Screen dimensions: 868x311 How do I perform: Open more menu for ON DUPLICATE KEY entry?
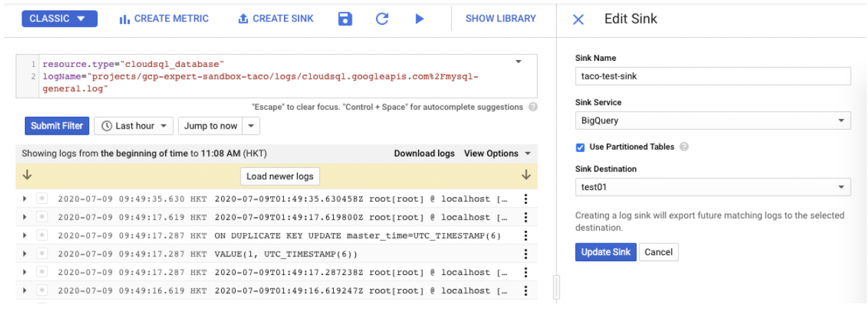pyautogui.click(x=526, y=236)
